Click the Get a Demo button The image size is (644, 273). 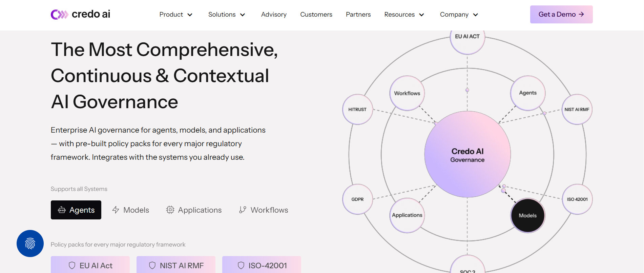coord(561,14)
